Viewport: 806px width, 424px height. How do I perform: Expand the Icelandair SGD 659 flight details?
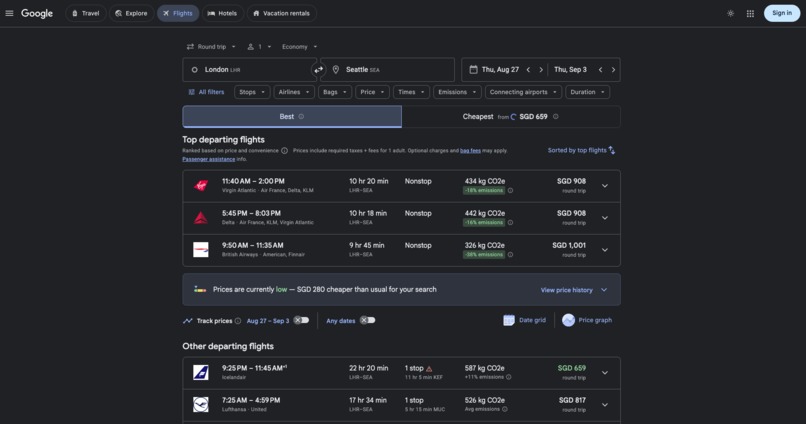coord(604,373)
